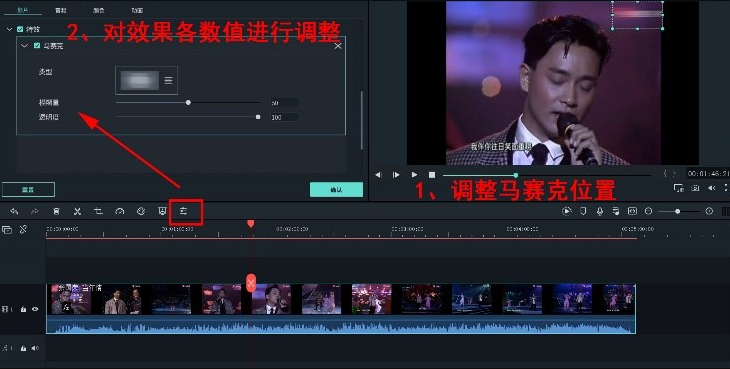Open the color palette icon
Image resolution: width=730 pixels, height=369 pixels.
(x=141, y=211)
